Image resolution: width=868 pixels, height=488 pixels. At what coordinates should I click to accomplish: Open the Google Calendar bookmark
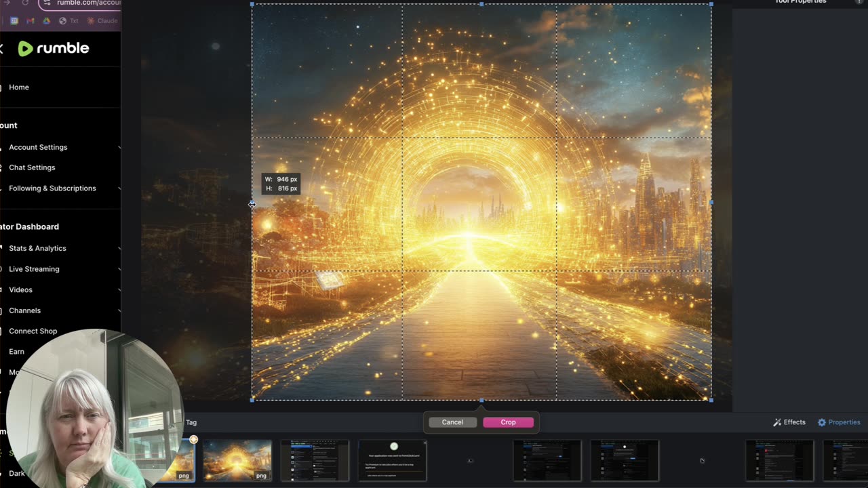click(14, 21)
